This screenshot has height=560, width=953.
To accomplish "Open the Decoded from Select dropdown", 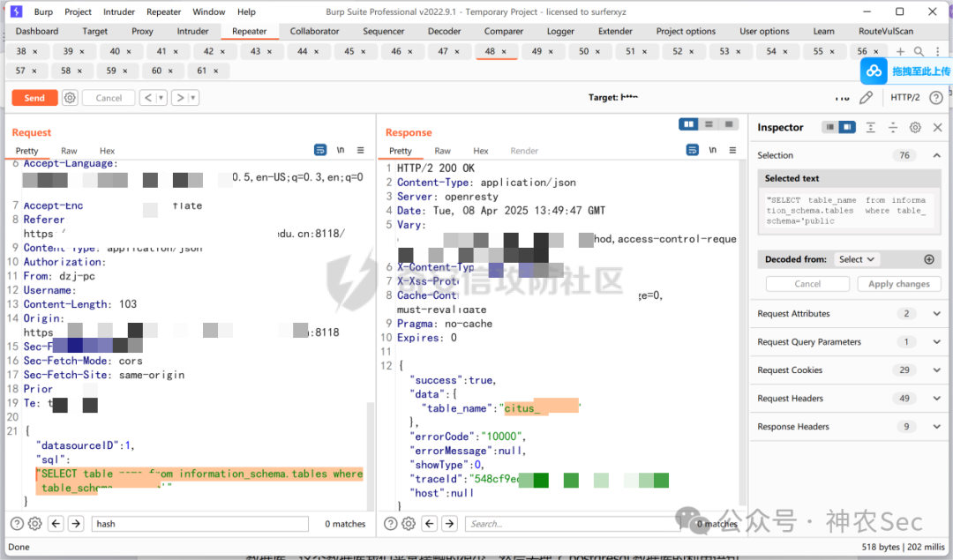I will coord(856,259).
